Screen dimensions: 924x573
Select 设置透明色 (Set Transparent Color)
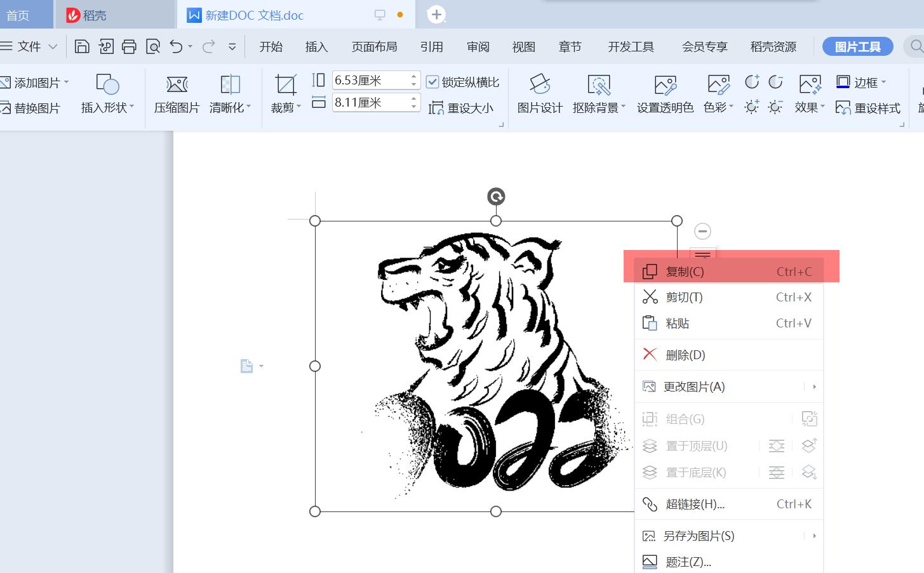(x=664, y=94)
